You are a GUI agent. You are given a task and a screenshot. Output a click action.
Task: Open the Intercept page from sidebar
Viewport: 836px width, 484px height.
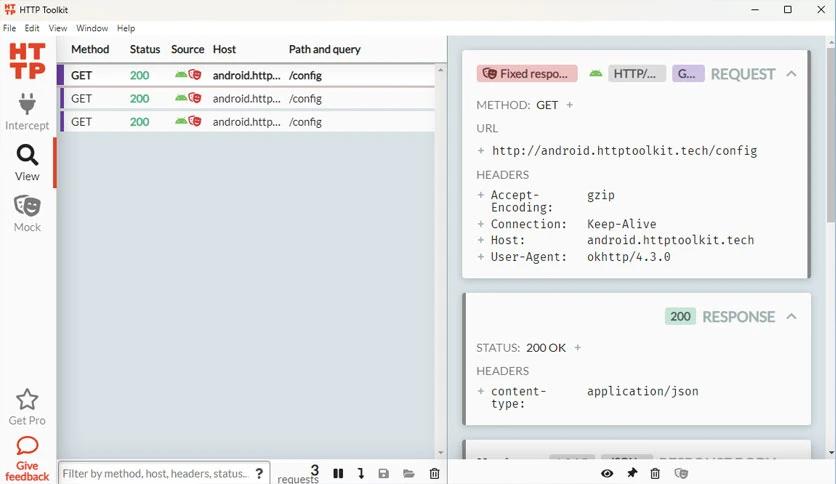(27, 112)
